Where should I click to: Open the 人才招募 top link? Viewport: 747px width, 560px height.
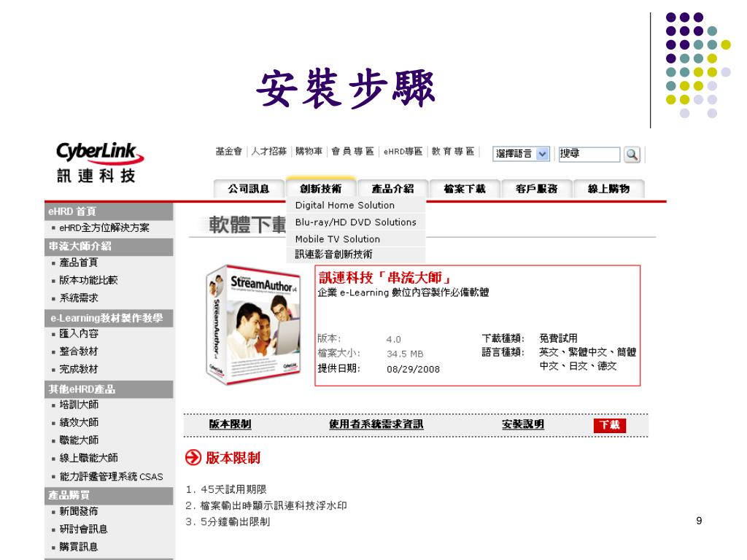point(269,152)
